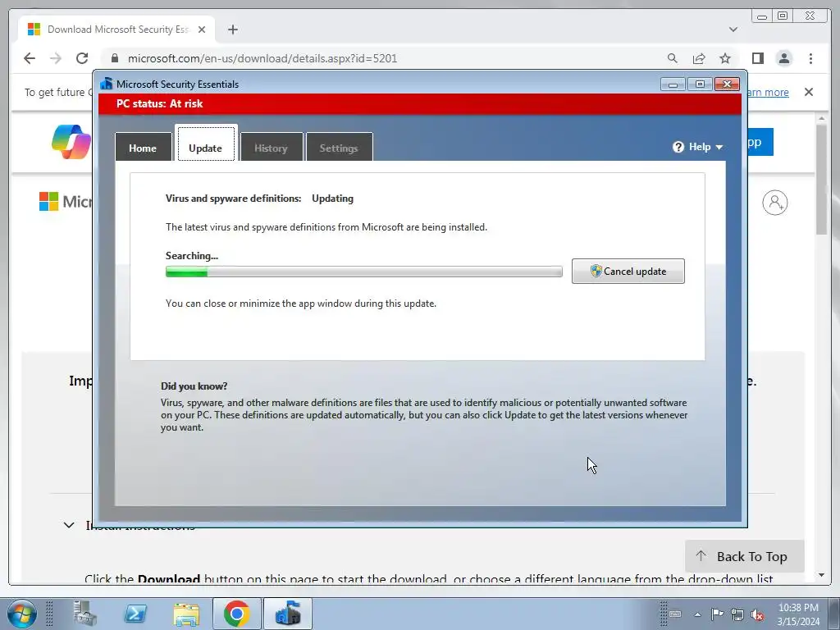Open the Settings tab
840x630 pixels.
click(x=339, y=148)
